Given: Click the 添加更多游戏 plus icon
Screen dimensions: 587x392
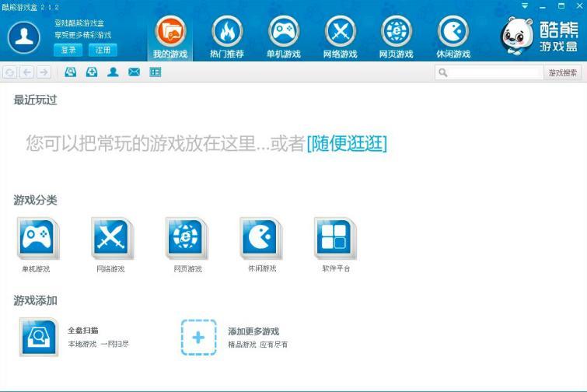Looking at the screenshot, I should (x=198, y=337).
